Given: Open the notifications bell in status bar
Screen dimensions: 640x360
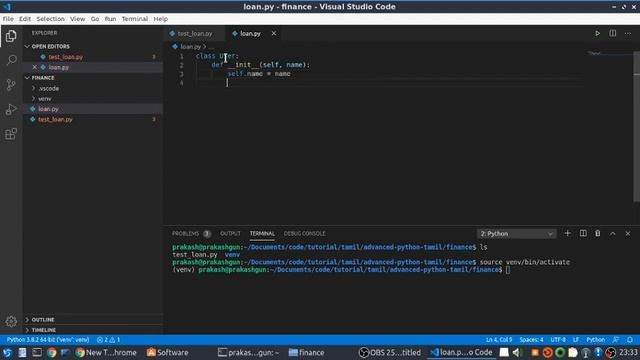Looking at the screenshot, I should click(x=630, y=340).
